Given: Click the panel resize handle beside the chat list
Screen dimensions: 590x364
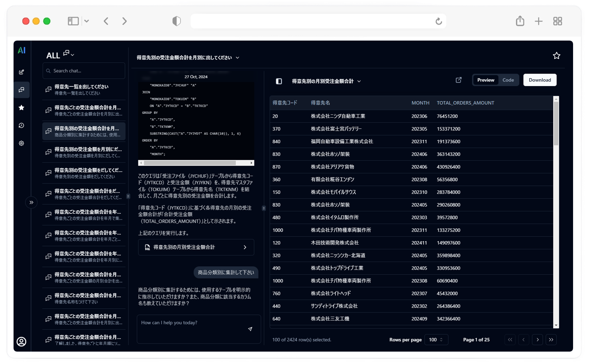Looking at the screenshot, I should point(128,196).
